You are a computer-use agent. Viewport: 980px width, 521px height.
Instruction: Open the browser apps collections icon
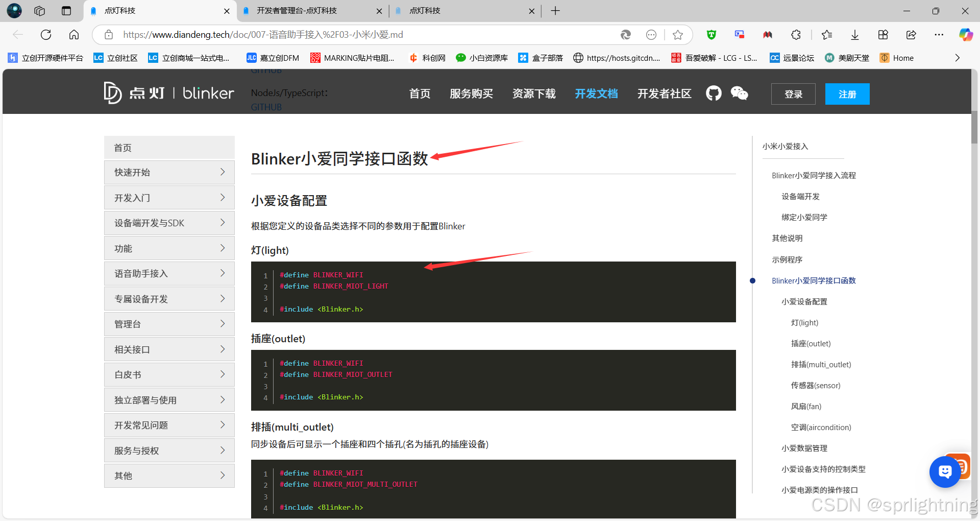[883, 35]
